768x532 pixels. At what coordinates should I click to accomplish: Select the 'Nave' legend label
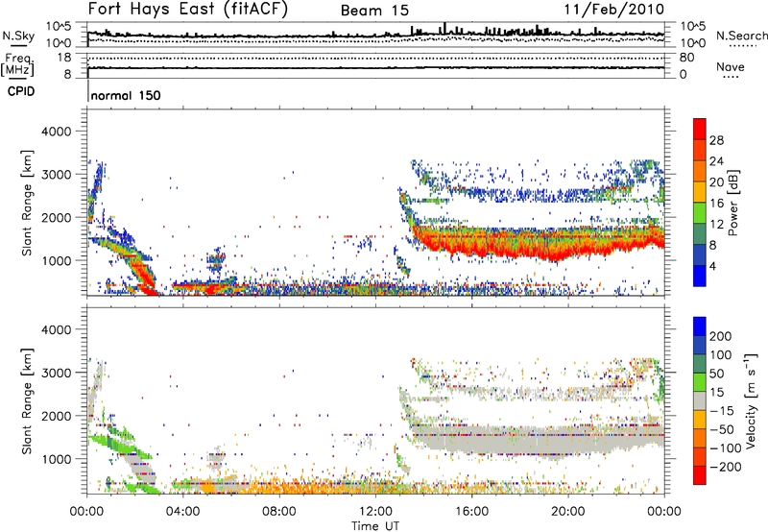pos(731,66)
